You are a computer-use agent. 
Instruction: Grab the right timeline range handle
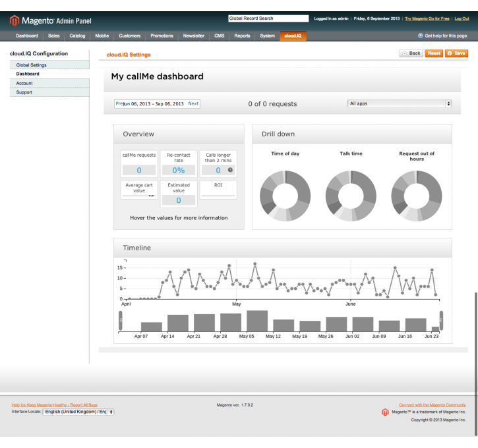(x=441, y=320)
